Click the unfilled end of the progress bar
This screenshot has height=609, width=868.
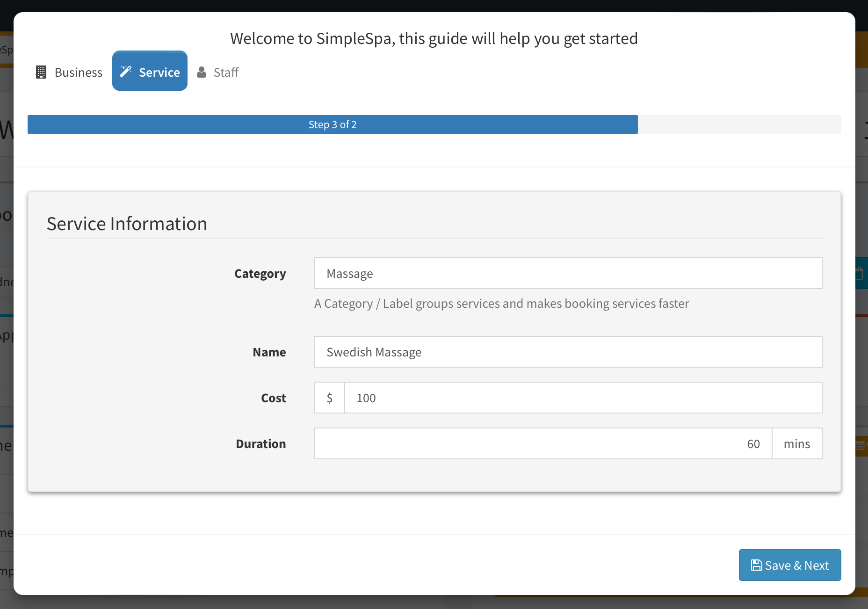739,124
